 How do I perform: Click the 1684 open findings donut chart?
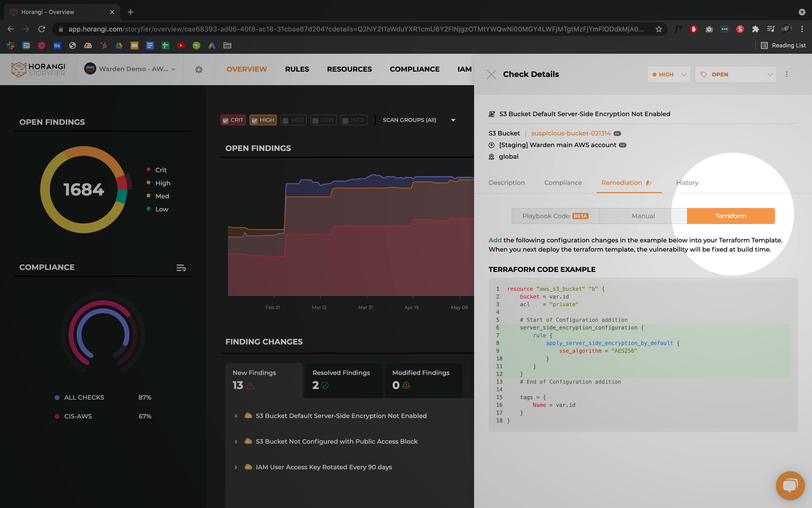84,189
